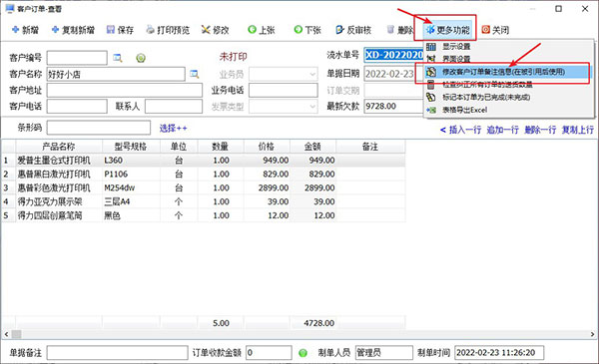Select row 得力亚克力展示架
This screenshot has width=599, height=364.
click(x=204, y=201)
